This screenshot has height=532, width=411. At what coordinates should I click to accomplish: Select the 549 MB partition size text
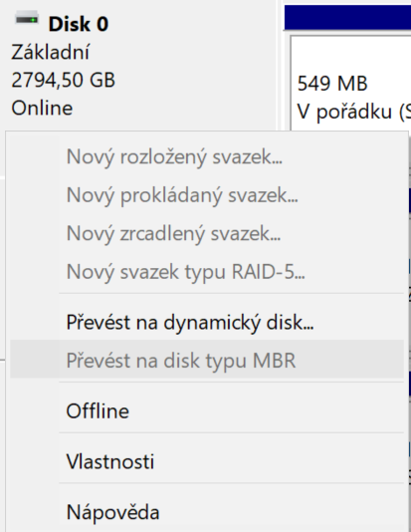tap(332, 84)
